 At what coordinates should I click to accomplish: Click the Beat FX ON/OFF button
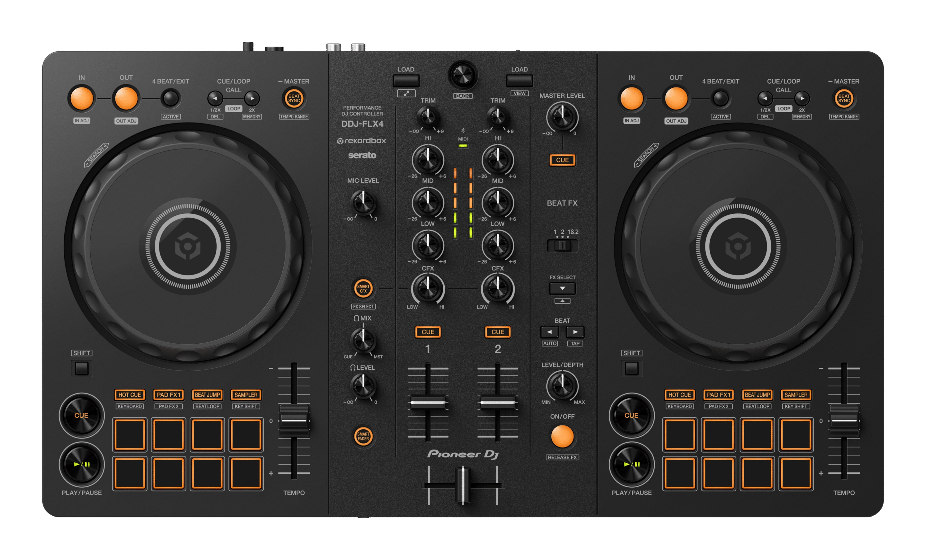[x=562, y=436]
